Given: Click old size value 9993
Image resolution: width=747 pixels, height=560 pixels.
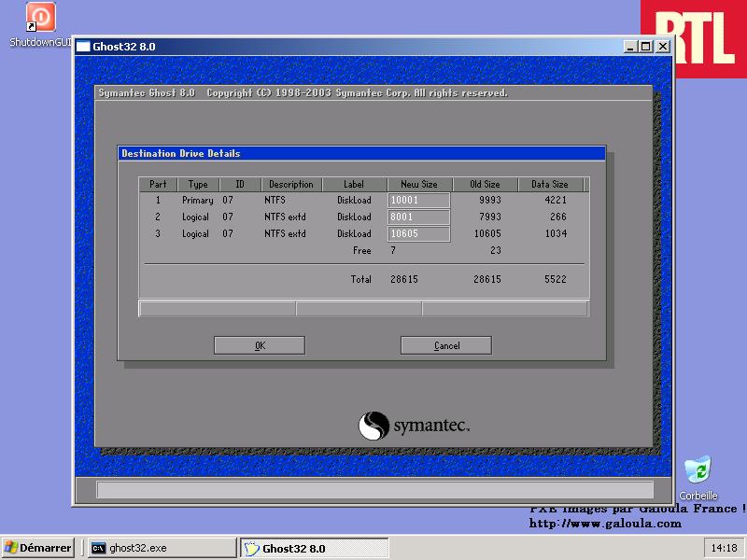Looking at the screenshot, I should click(489, 200).
